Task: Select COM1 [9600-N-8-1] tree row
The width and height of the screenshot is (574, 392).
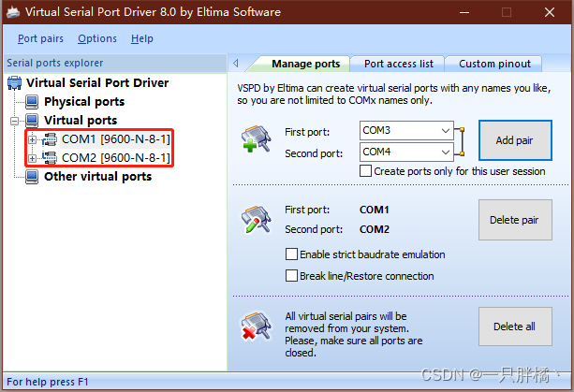Action: coord(116,139)
